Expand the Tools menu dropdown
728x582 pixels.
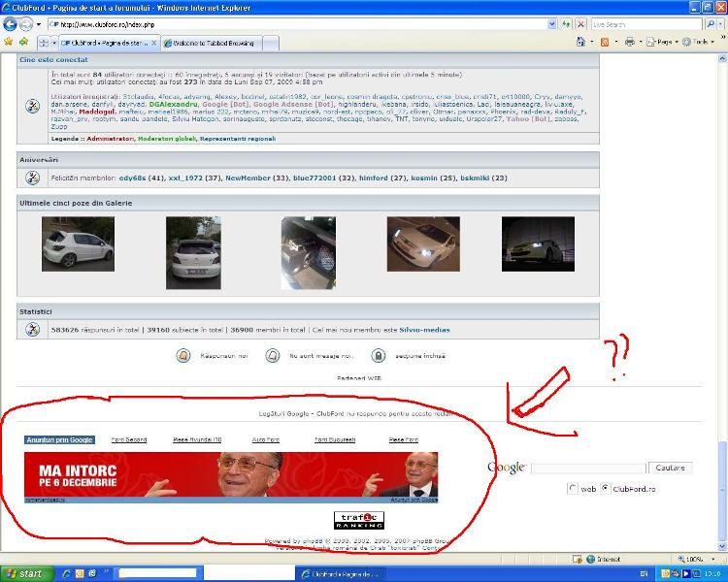click(x=699, y=43)
